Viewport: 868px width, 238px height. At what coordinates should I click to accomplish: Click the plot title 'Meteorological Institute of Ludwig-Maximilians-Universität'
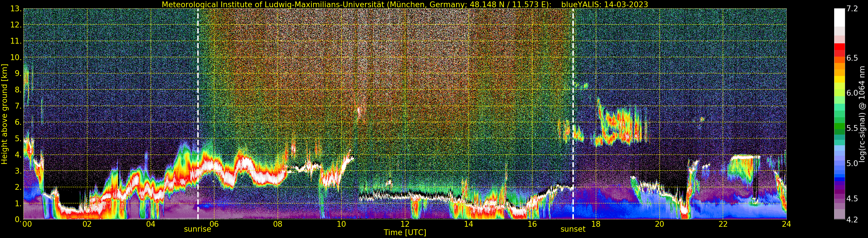(273, 4)
